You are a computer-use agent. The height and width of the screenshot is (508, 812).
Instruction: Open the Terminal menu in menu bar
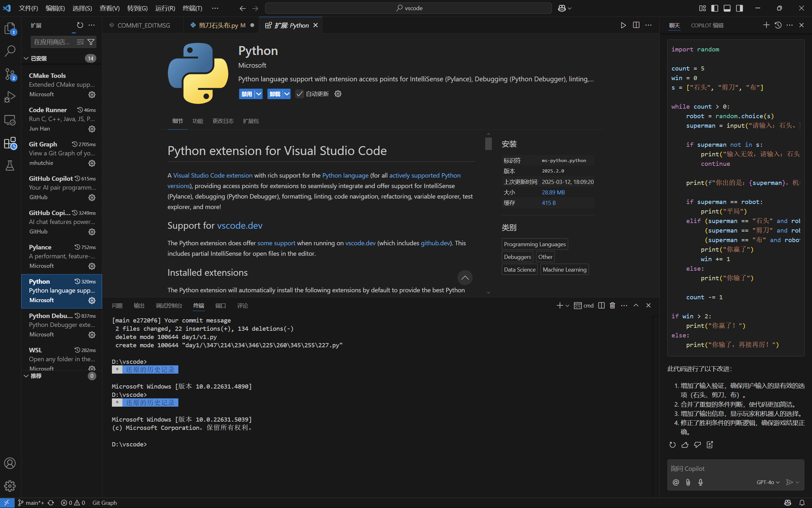(192, 8)
